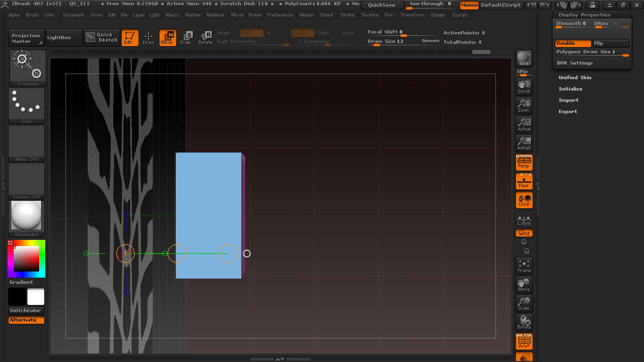Open the Preferences menu
The image size is (644, 362).
[x=280, y=15]
